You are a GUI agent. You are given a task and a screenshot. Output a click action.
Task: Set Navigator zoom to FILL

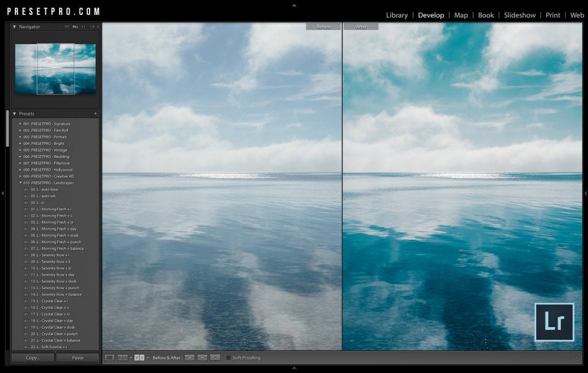(75, 26)
